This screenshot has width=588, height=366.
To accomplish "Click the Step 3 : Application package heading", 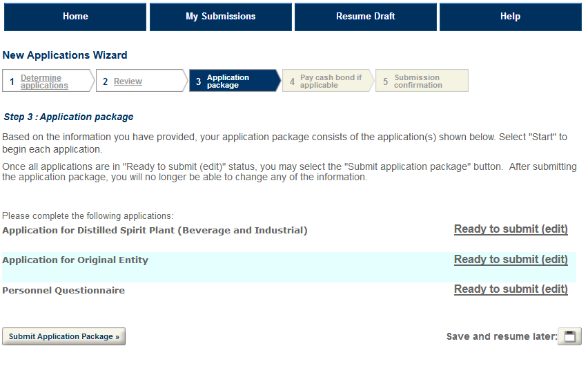I will [x=68, y=117].
